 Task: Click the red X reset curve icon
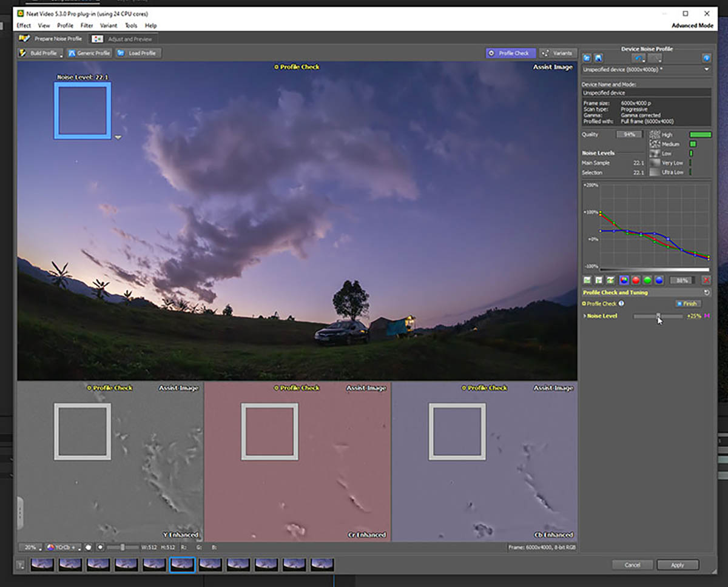(706, 280)
